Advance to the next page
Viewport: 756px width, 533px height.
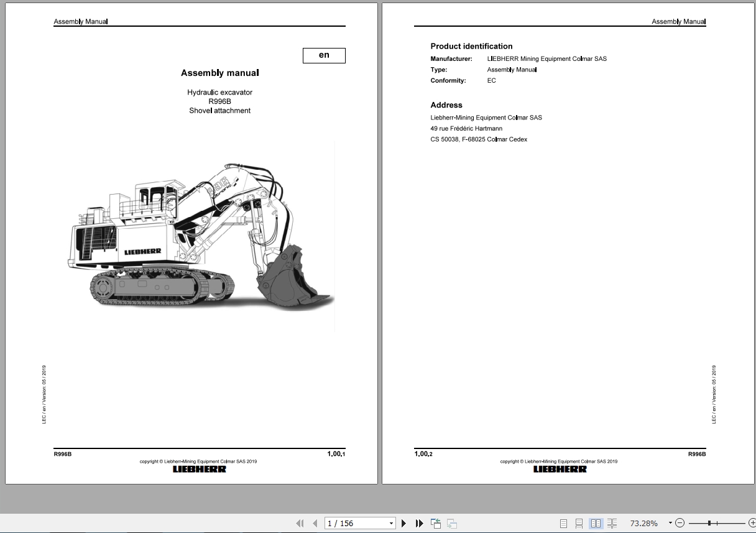(x=404, y=523)
